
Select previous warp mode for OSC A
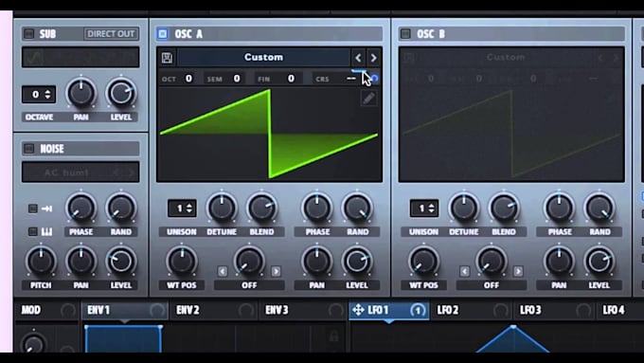tap(223, 271)
